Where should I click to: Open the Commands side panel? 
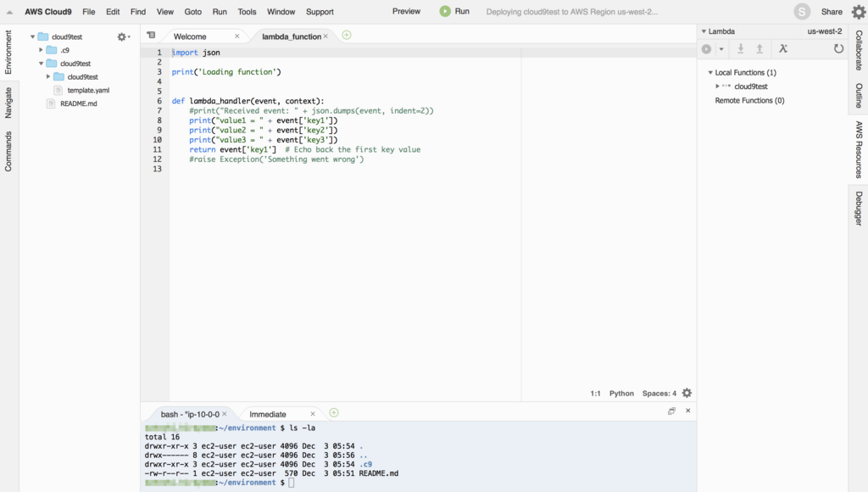[8, 151]
